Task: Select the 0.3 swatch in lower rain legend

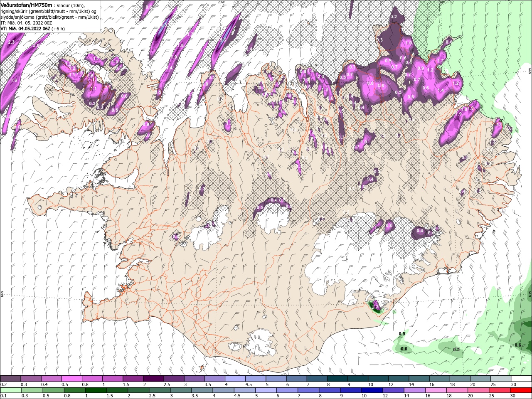Action: pos(32,390)
